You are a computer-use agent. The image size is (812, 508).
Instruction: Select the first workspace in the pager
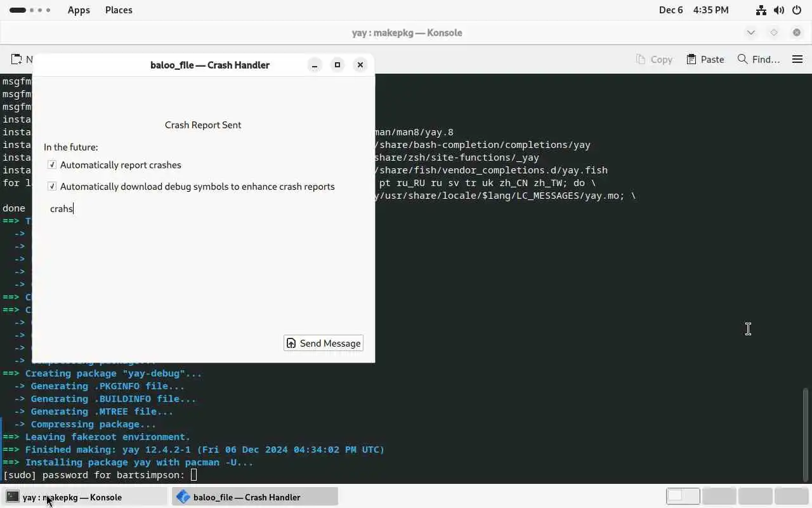(x=683, y=496)
